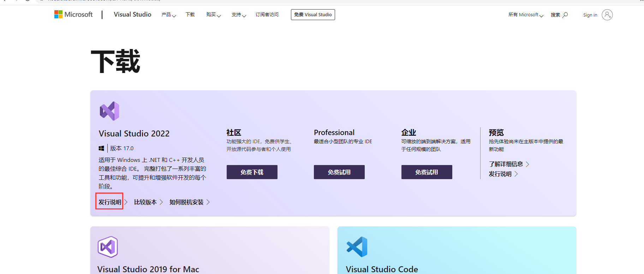Click the Microsoft logo

[x=73, y=14]
